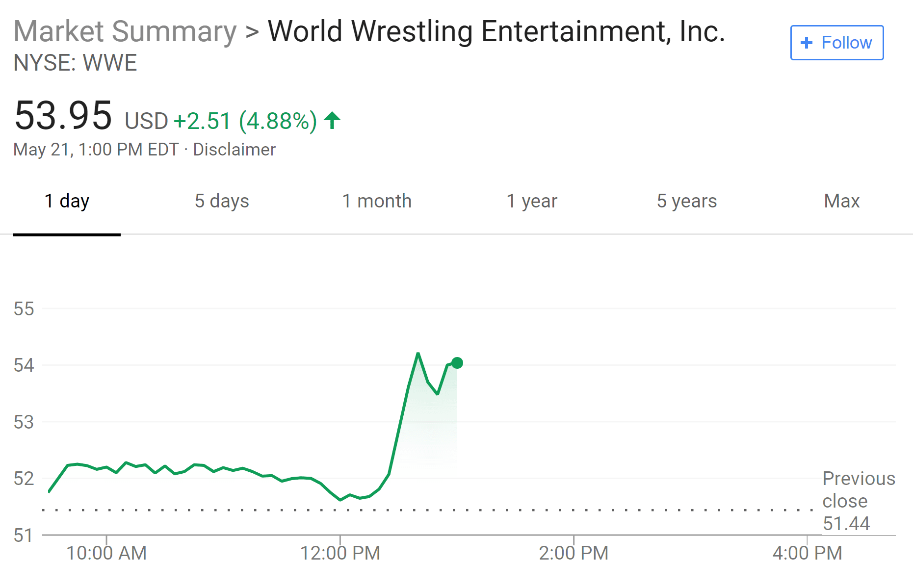
Task: Click the Market Summary breadcrumb link
Action: 125,32
